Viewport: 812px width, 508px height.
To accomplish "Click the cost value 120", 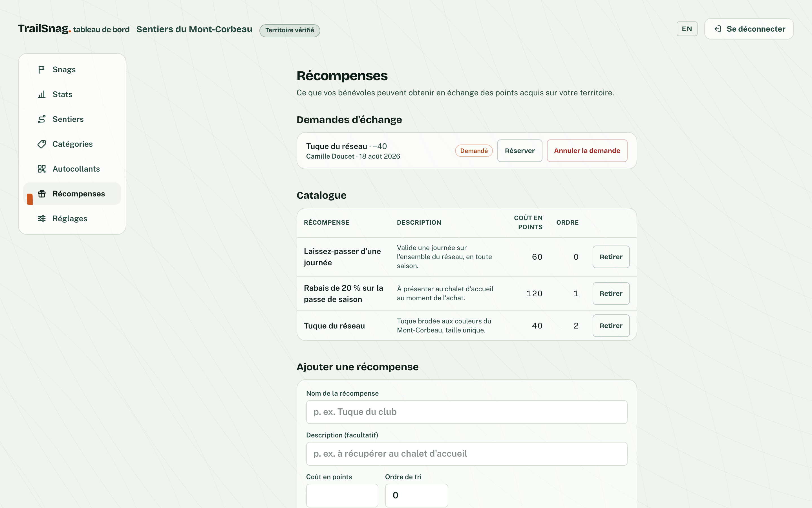I will [x=534, y=293].
